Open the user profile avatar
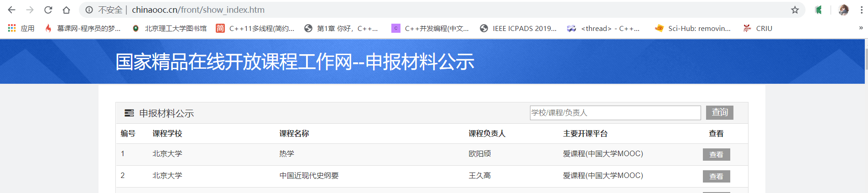868x193 pixels. click(844, 10)
